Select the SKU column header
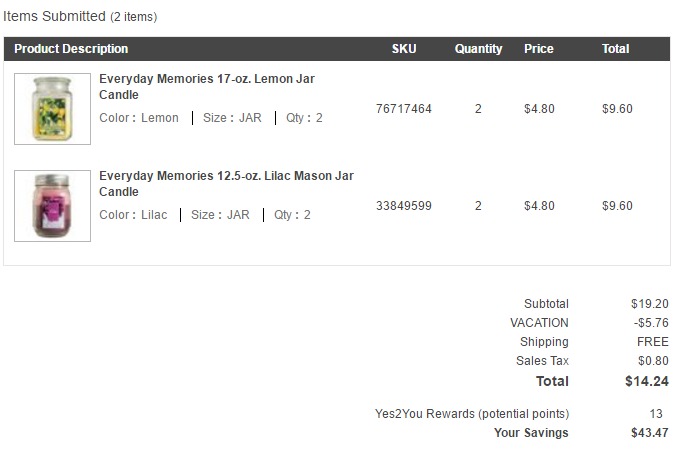 (404, 48)
